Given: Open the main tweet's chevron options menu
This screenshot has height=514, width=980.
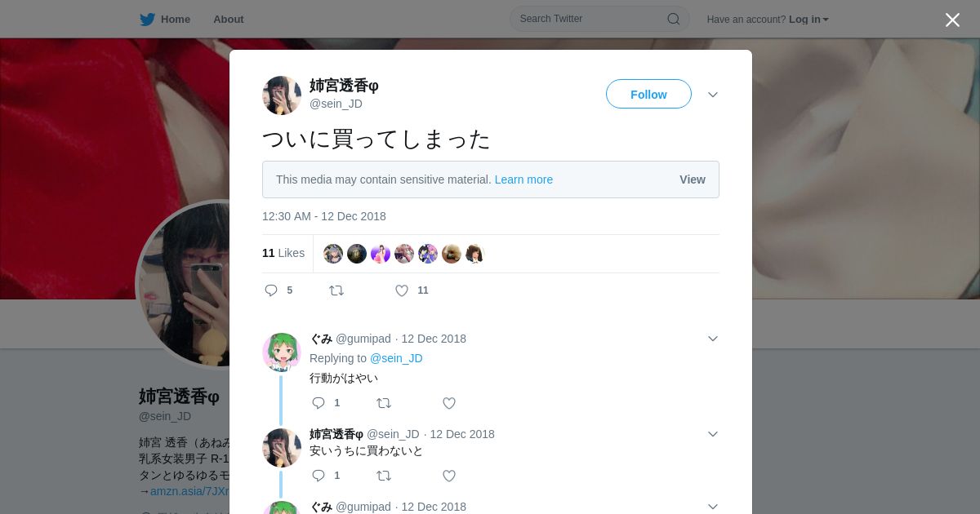Looking at the screenshot, I should [713, 95].
